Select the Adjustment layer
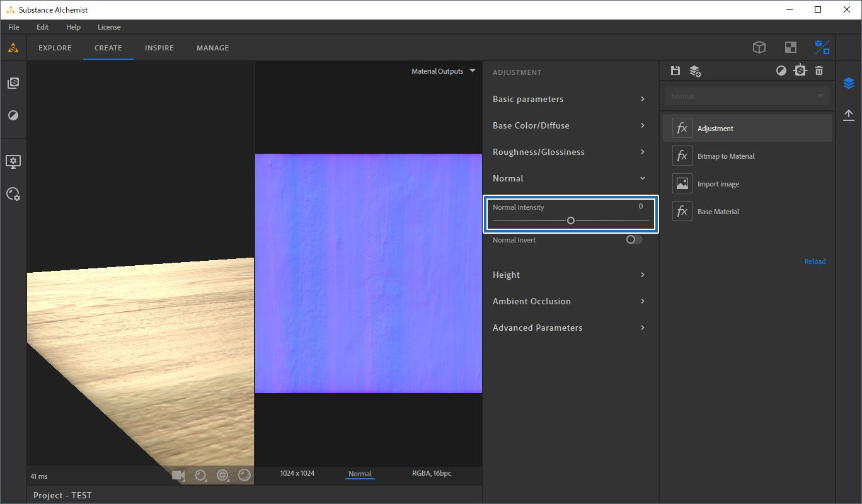862x504 pixels. click(747, 128)
